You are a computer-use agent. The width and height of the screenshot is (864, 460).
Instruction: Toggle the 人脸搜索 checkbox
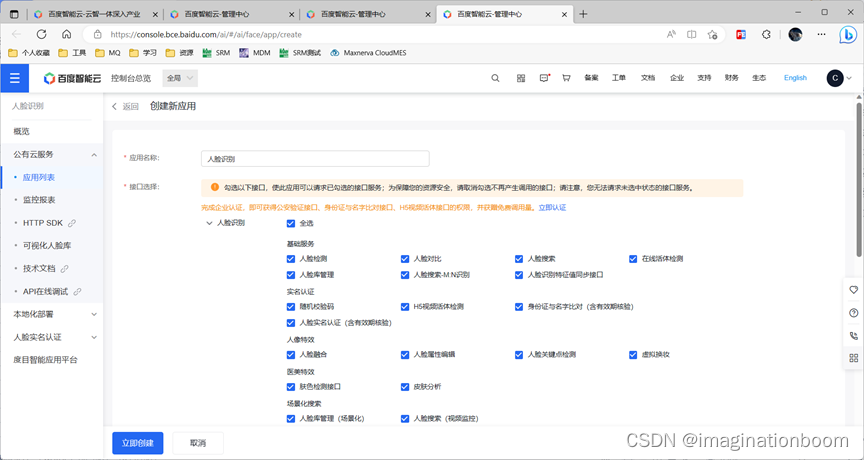click(519, 258)
